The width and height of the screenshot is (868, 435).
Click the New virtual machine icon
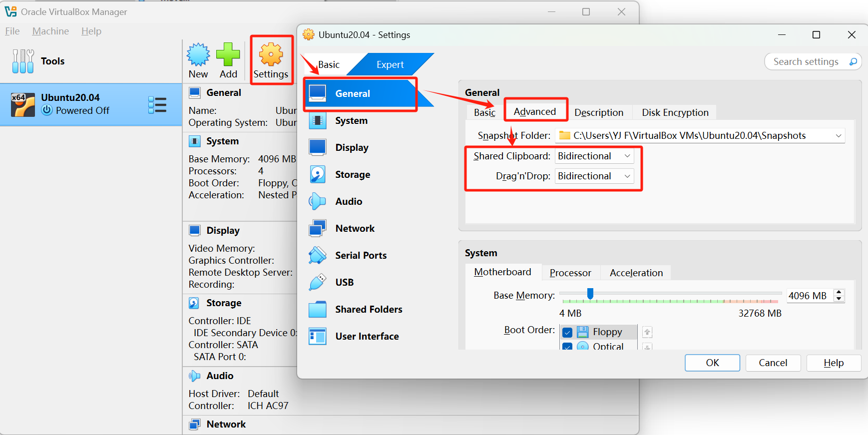pos(198,55)
